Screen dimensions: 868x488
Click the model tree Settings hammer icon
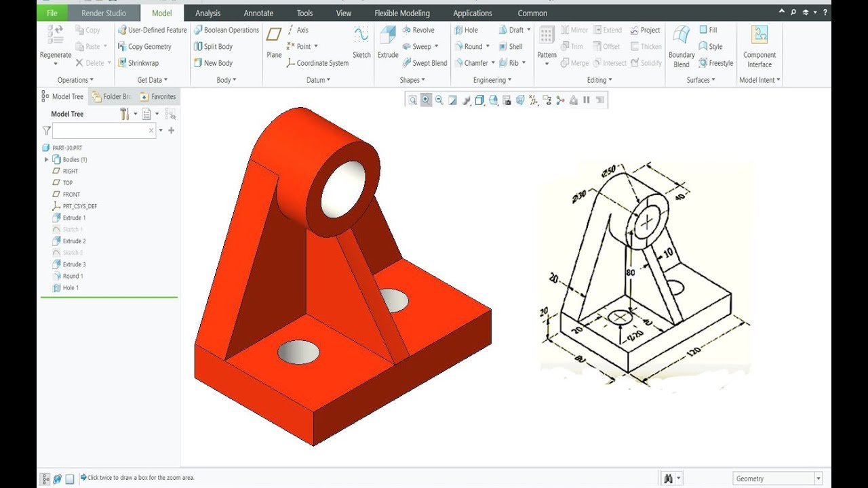(124, 114)
